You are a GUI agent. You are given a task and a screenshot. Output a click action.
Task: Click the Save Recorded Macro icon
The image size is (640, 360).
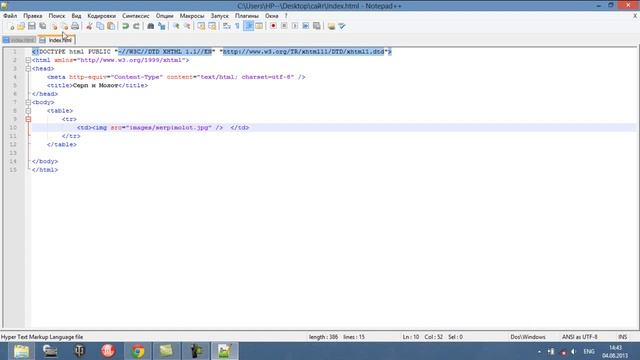[317, 26]
